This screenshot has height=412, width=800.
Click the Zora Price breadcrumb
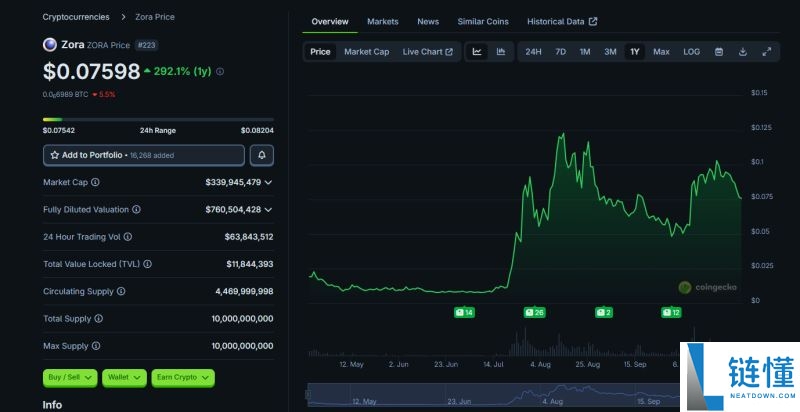click(155, 17)
